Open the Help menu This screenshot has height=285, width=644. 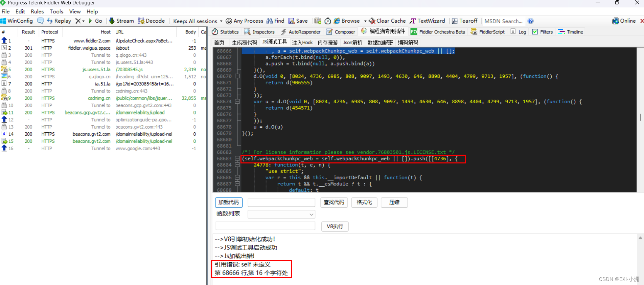click(92, 11)
